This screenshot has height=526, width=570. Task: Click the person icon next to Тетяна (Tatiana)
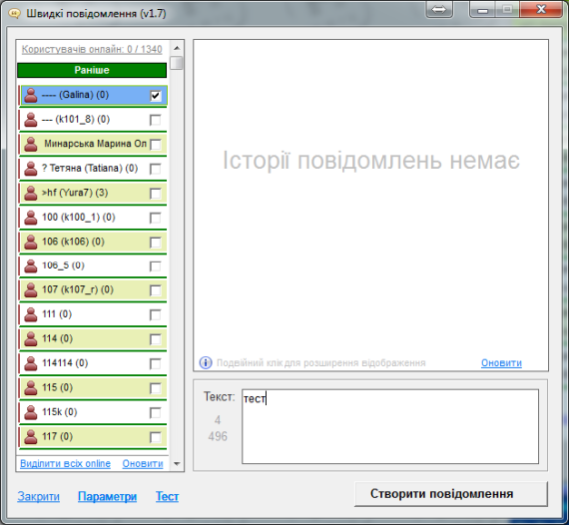(x=31, y=169)
